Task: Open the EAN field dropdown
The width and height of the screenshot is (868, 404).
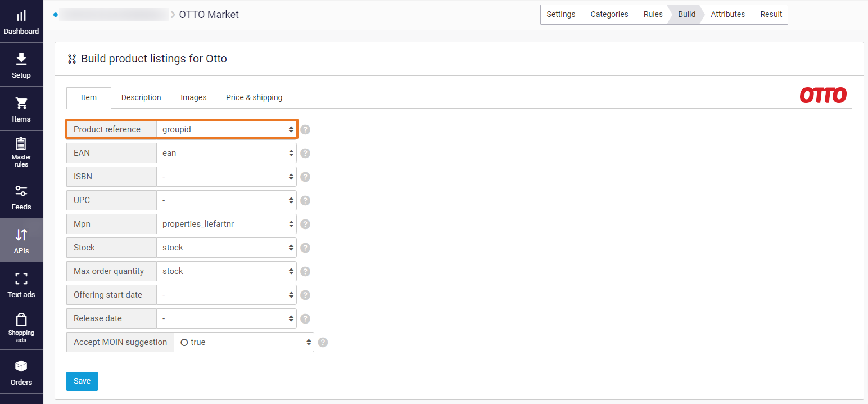Action: pyautogui.click(x=227, y=153)
